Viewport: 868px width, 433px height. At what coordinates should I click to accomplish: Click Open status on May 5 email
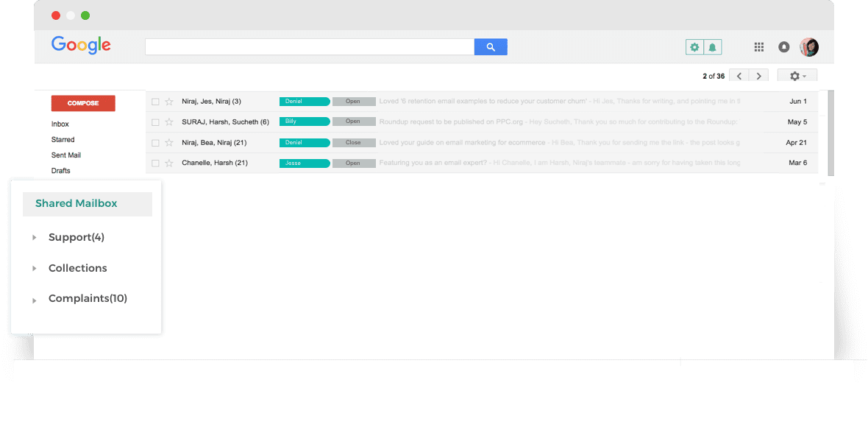pos(354,122)
